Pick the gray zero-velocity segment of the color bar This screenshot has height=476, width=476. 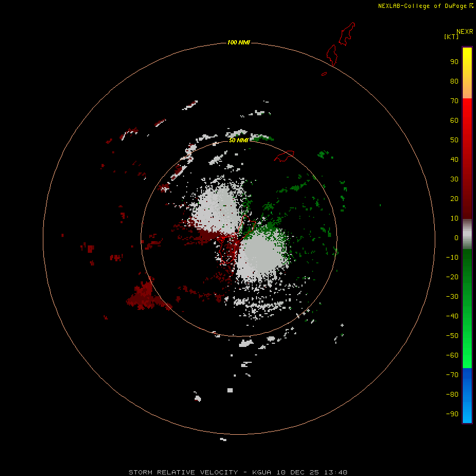[467, 234]
